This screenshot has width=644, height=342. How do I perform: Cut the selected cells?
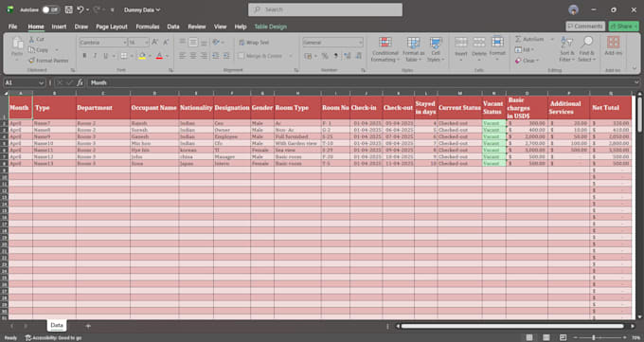[36, 40]
